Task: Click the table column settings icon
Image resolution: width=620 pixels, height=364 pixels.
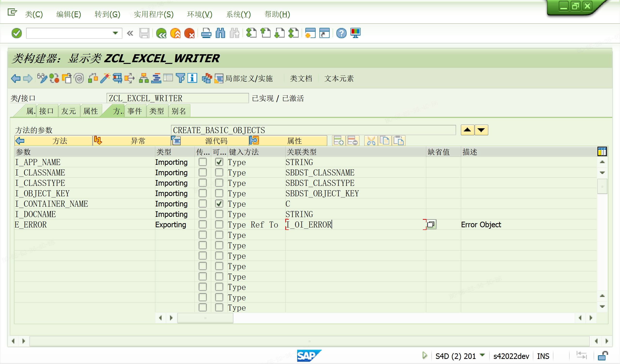Action: coord(602,152)
